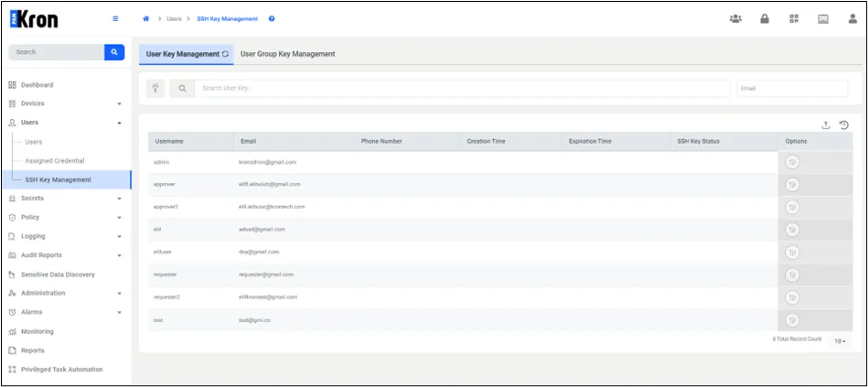868x387 pixels.
Task: Open Reports menu item
Action: tap(33, 350)
